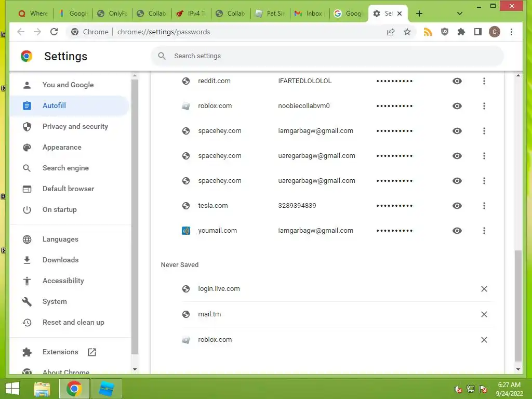Image resolution: width=532 pixels, height=399 pixels.
Task: Click the network tray icon
Action: (471, 389)
